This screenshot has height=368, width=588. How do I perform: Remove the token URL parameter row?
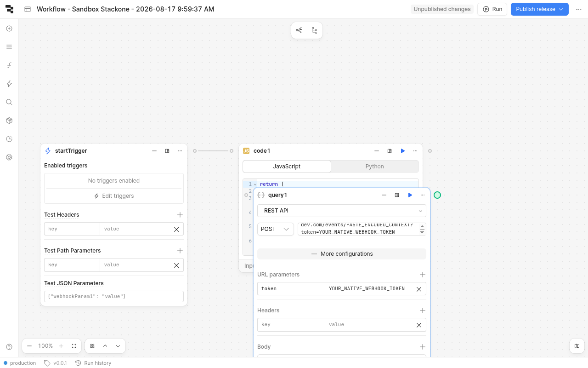click(419, 289)
